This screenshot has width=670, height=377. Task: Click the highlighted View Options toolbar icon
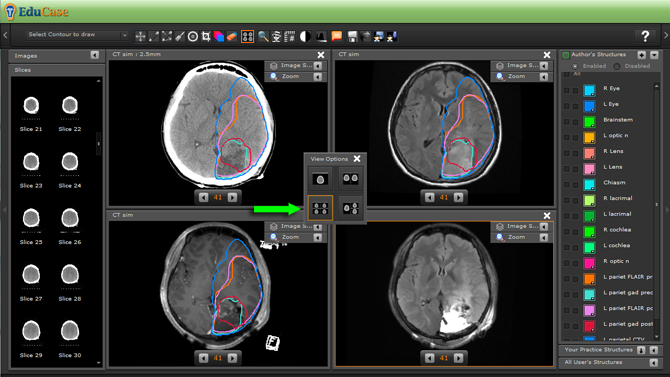point(247,36)
